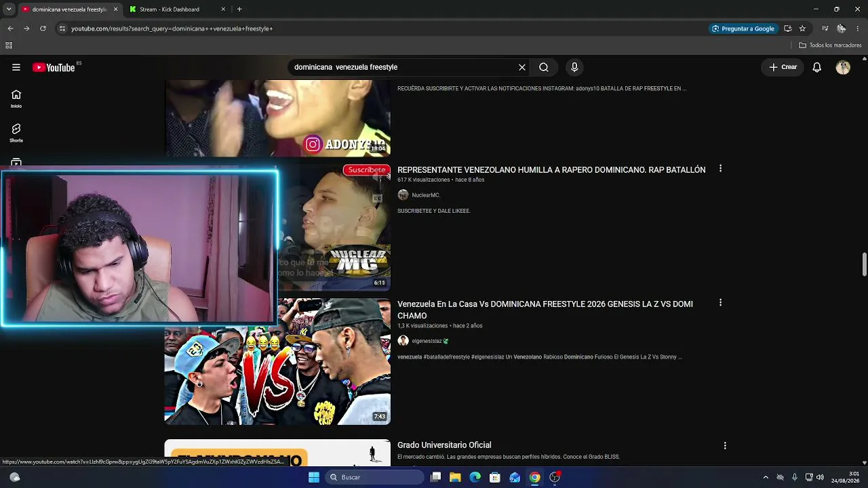
Task: Open more options for Grado Universitario Oficial ad
Action: [725, 445]
